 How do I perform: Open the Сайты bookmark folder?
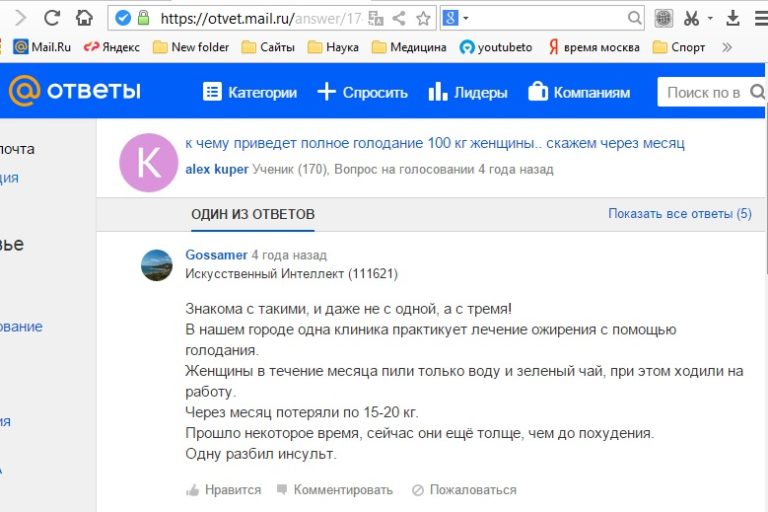coord(268,47)
